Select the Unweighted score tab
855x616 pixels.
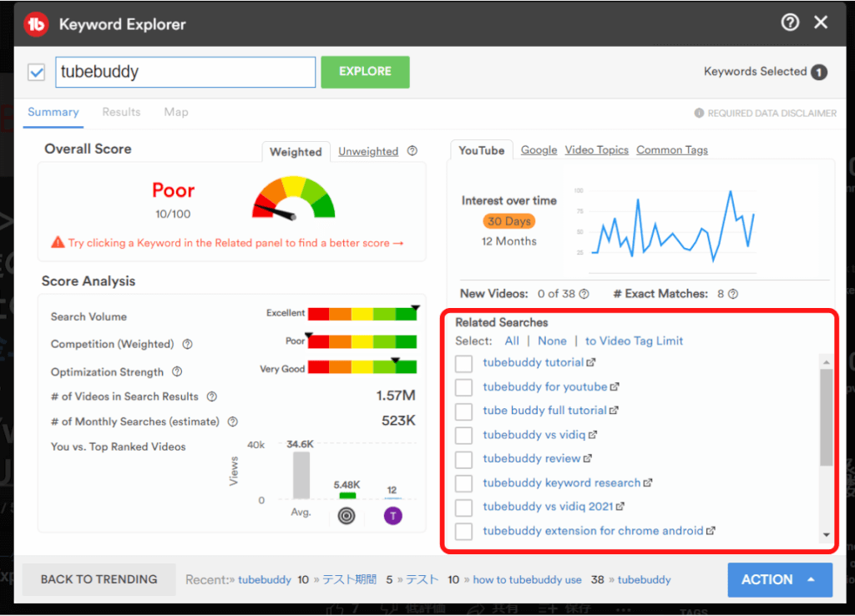(x=368, y=152)
